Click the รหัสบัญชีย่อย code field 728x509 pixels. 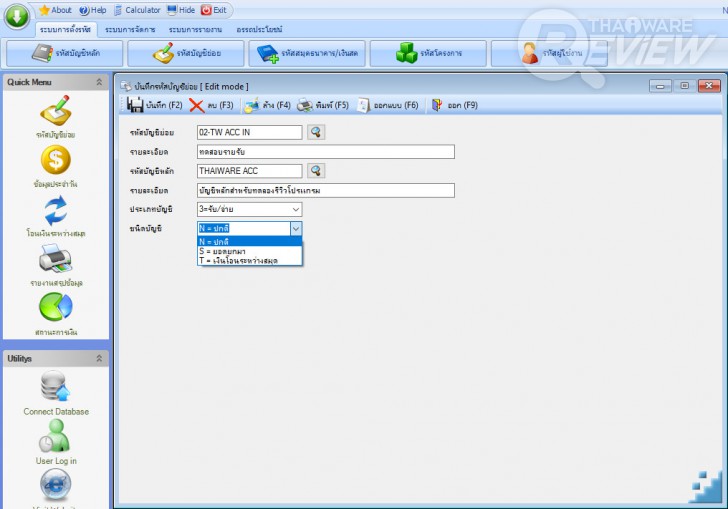pyautogui.click(x=249, y=132)
